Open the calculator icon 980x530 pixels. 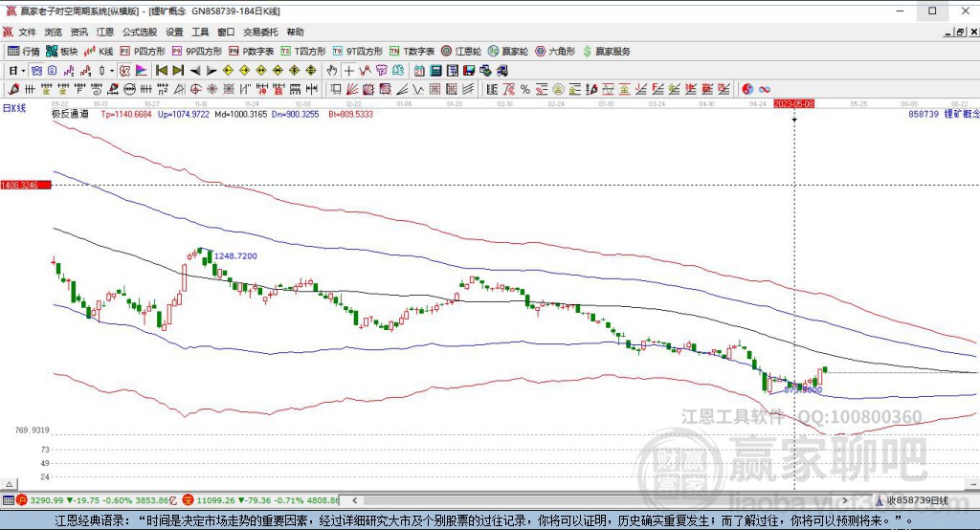coord(435,71)
